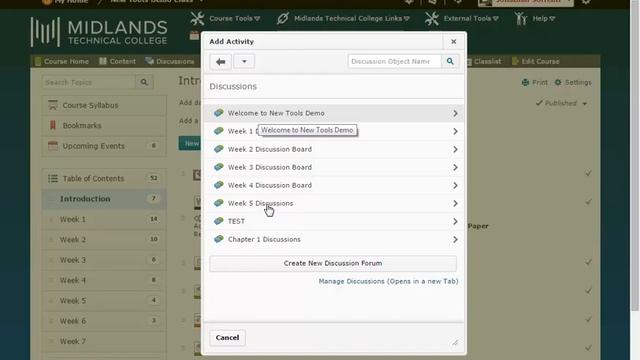Click the Course Tools wrench icon
This screenshot has height=360, width=640.
198,18
